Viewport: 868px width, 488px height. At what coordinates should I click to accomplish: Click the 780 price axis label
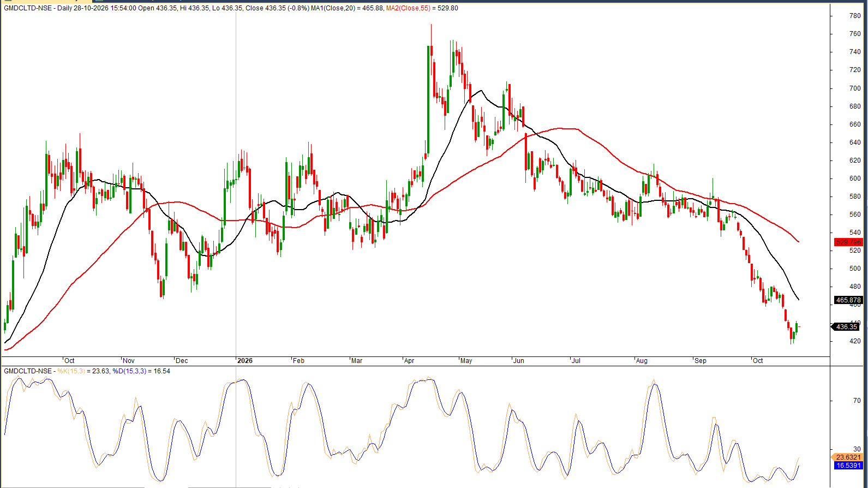(855, 16)
